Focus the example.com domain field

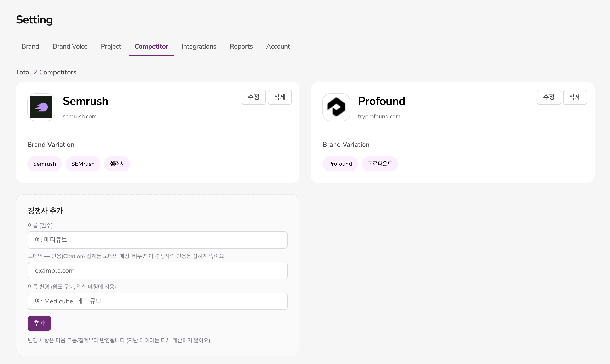[157, 271]
